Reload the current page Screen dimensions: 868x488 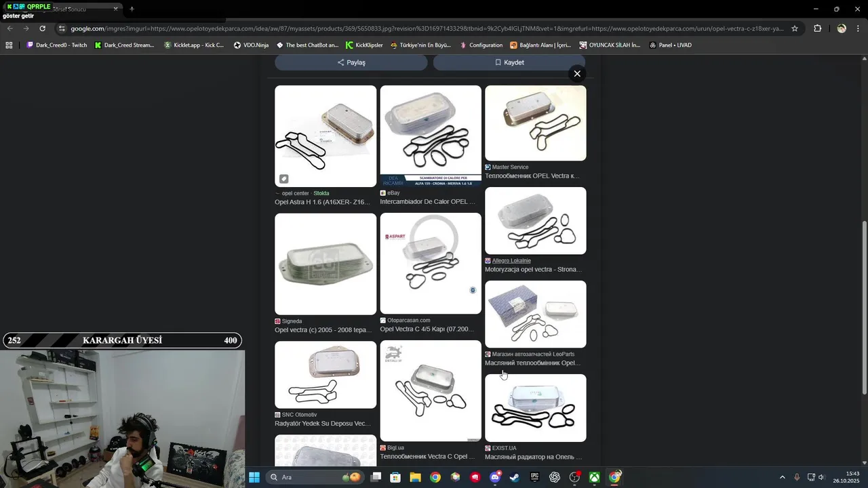coord(42,28)
